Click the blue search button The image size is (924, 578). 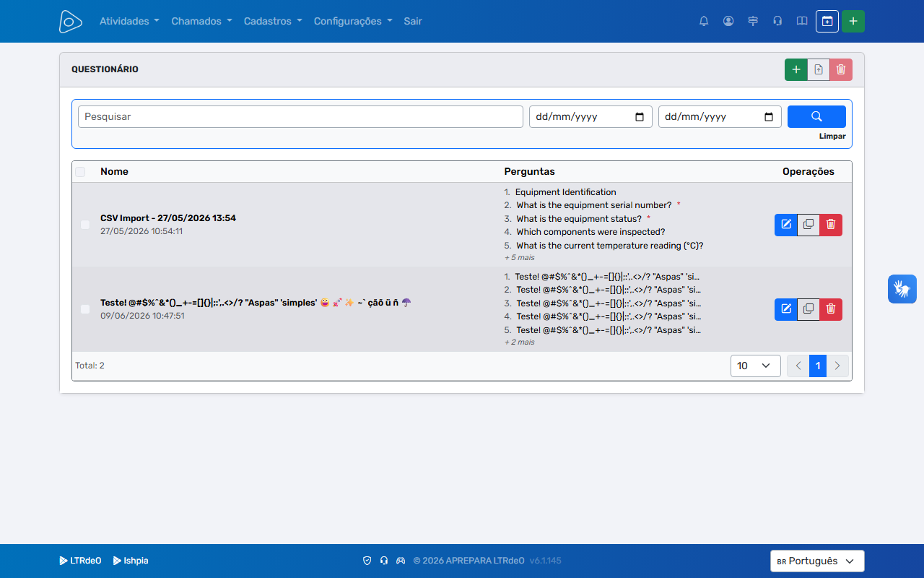pos(816,116)
